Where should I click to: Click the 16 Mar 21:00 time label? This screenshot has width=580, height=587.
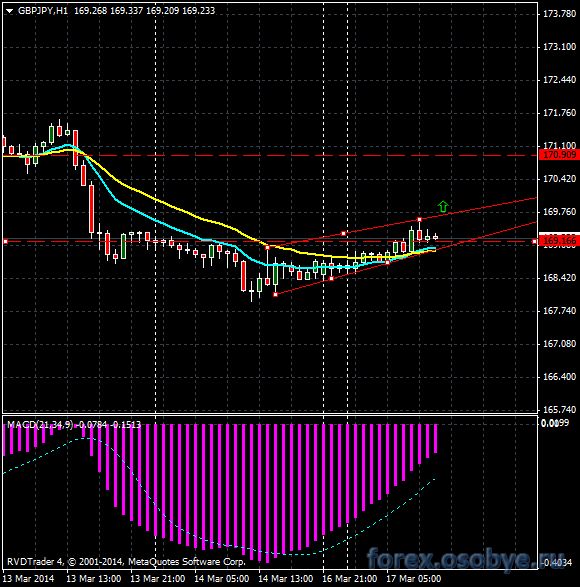[349, 579]
